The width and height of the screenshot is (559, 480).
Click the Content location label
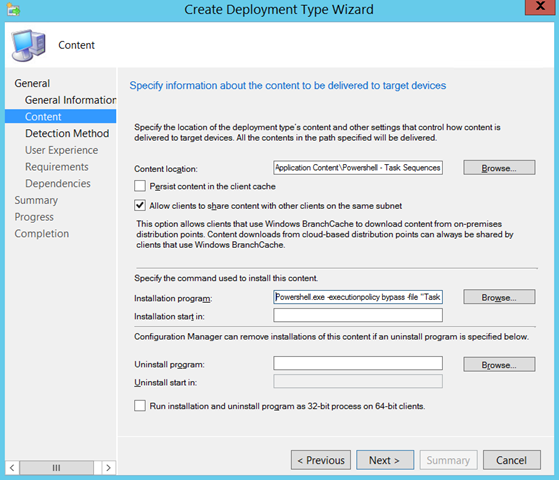pyautogui.click(x=166, y=169)
